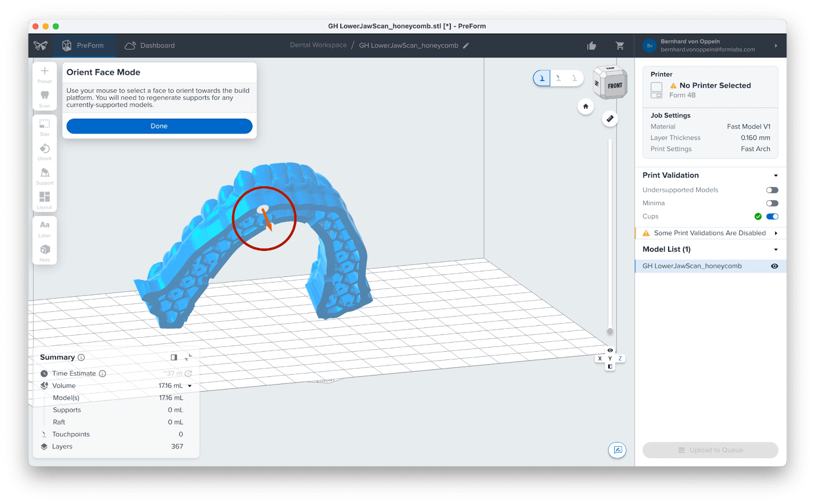Reset view with the home icon

click(x=586, y=106)
